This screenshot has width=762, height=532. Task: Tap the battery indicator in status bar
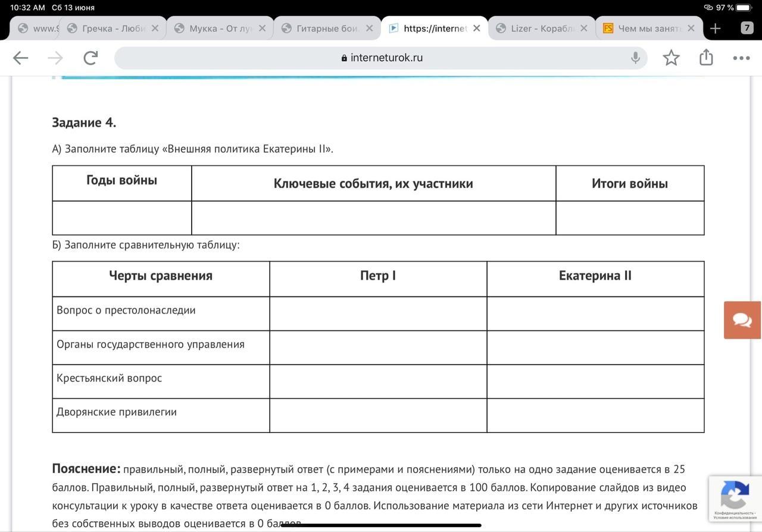tap(744, 8)
